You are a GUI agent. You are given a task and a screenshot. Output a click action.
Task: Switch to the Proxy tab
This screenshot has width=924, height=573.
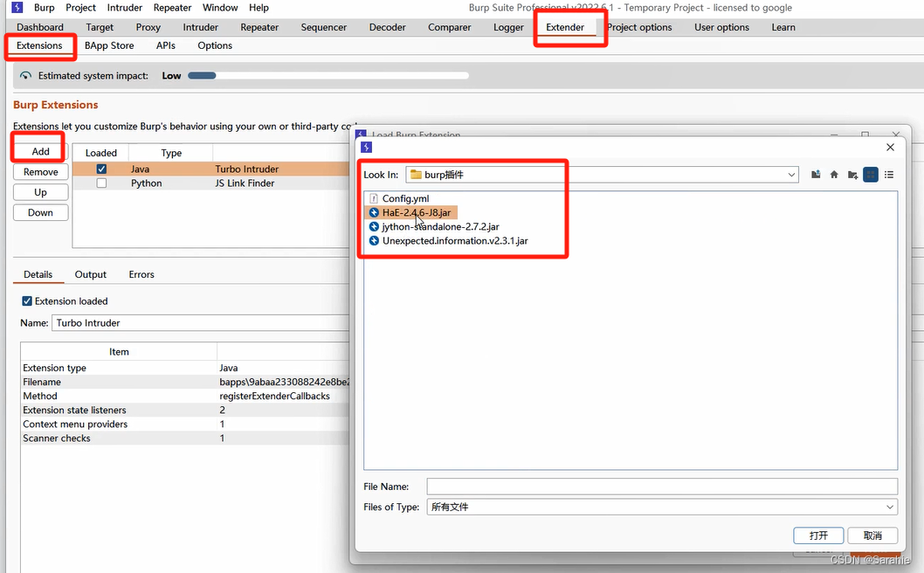[148, 27]
